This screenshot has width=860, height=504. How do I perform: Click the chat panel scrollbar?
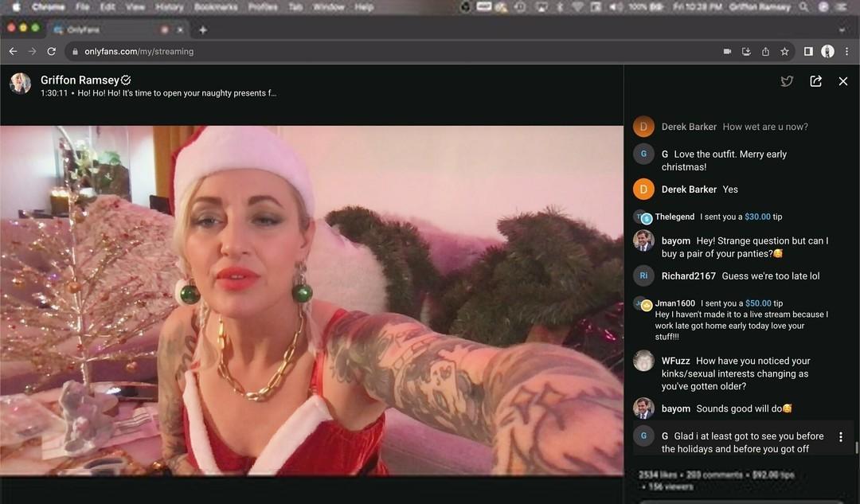click(856, 448)
